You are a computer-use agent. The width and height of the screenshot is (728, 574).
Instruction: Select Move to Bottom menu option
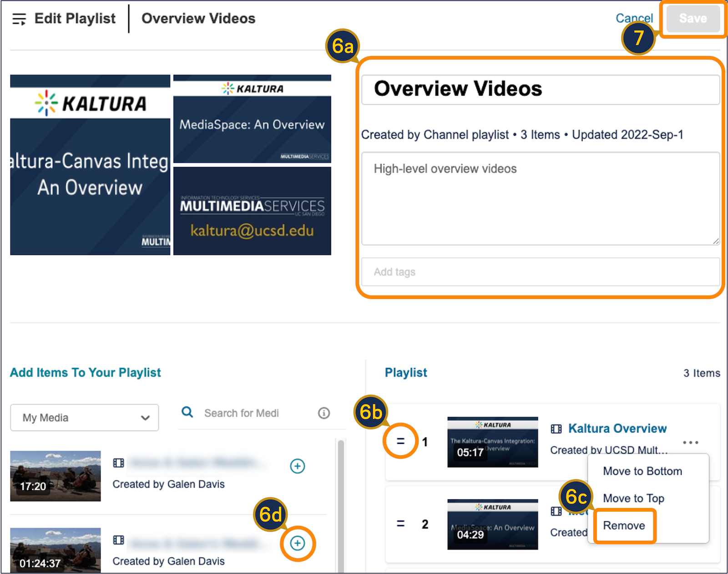tap(642, 471)
